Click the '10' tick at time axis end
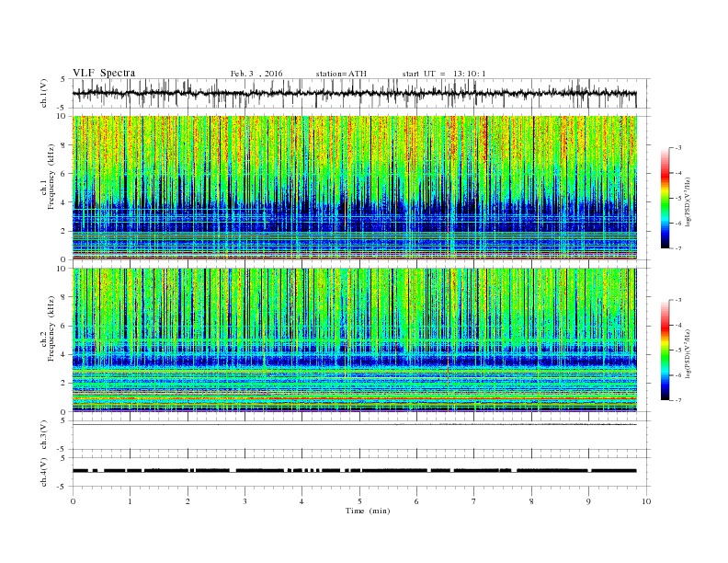This screenshot has height=563, width=728. tap(646, 501)
